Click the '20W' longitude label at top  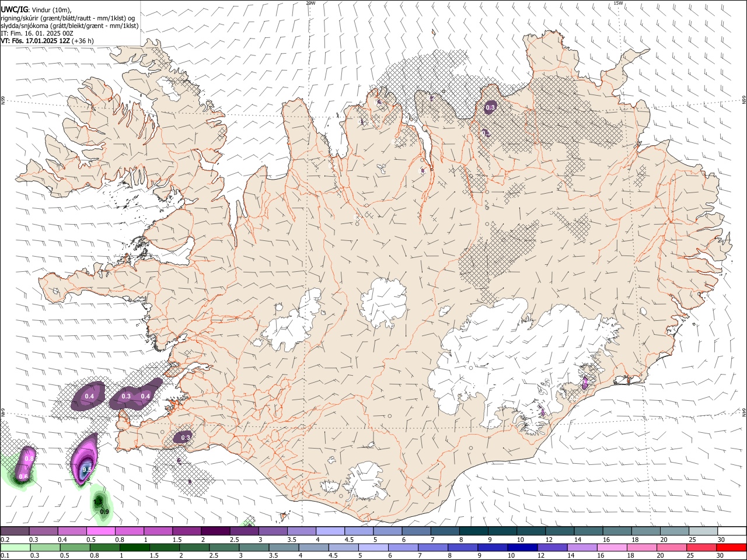point(310,3)
